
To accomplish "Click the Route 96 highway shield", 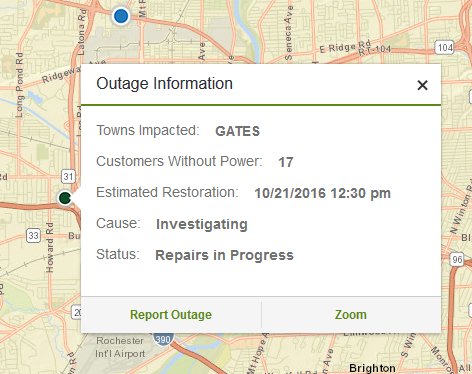I will [x=457, y=259].
